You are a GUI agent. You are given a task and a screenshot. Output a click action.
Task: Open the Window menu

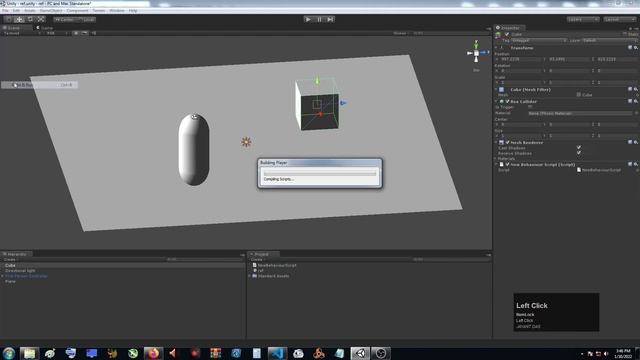(x=117, y=11)
